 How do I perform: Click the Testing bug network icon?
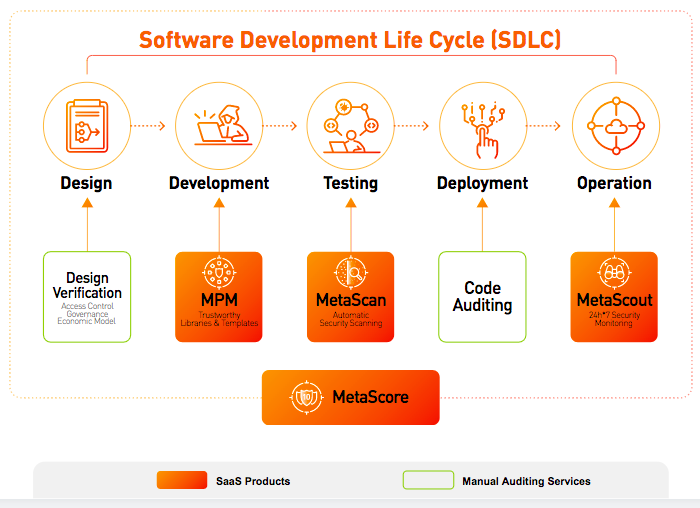(351, 126)
